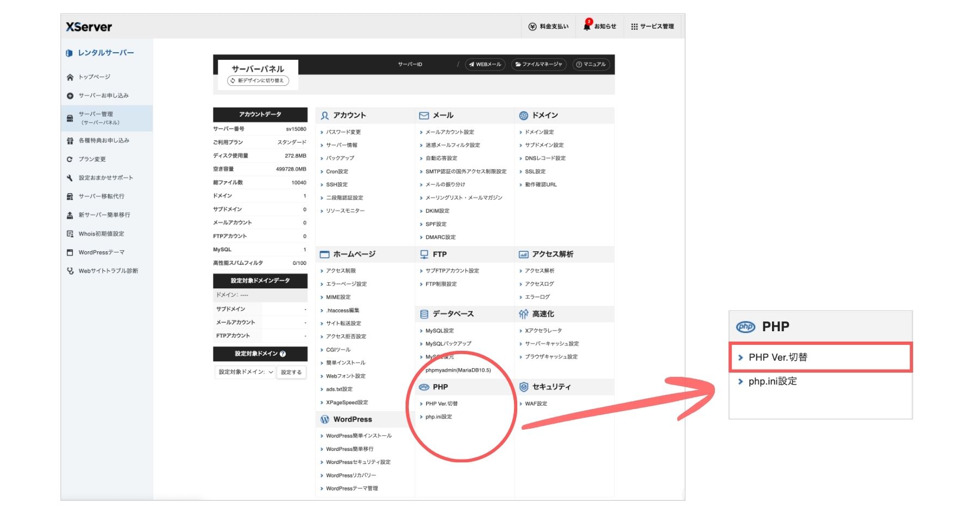Image resolution: width=980 pixels, height=514 pixels.
Task: Open the マニュアル button
Action: point(591,64)
